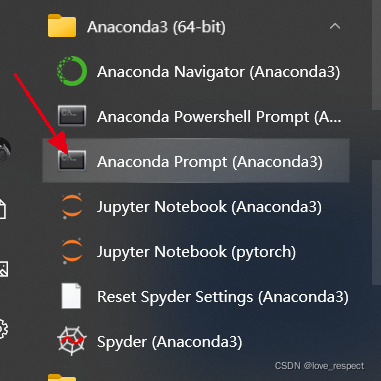Click the yellow Anaconda3 folder icon
Image resolution: width=381 pixels, height=381 pixels.
(x=62, y=25)
